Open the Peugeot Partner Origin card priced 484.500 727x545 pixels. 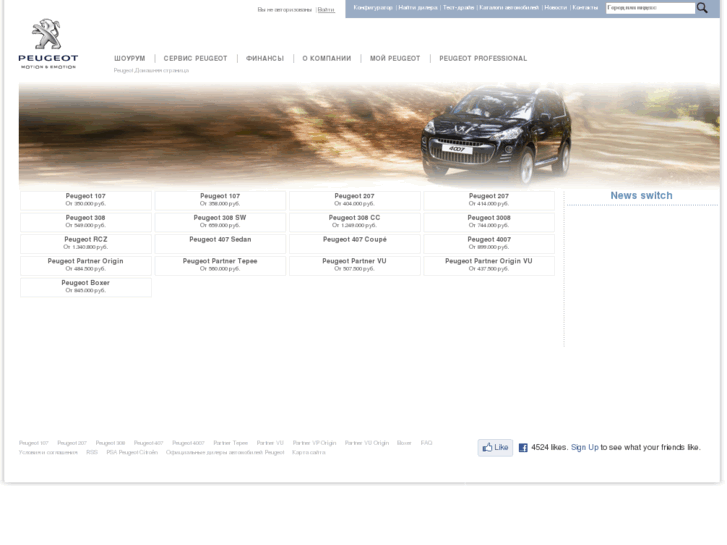point(86,266)
